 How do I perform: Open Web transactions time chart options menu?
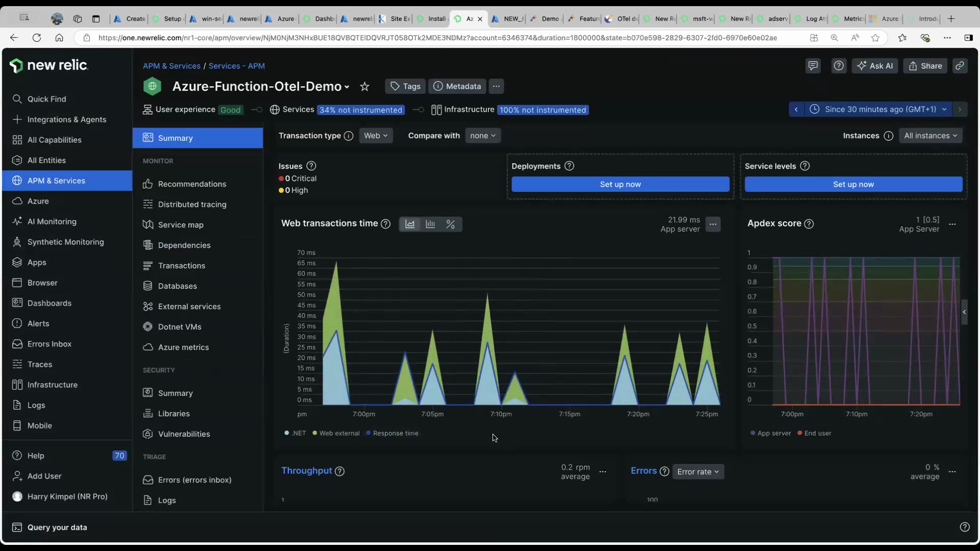(713, 224)
